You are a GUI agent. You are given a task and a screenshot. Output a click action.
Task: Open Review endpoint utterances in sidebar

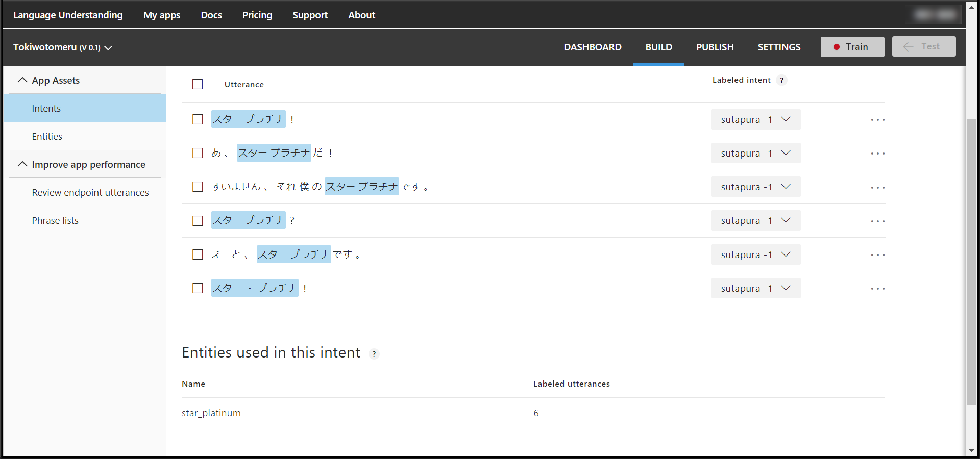(x=90, y=192)
